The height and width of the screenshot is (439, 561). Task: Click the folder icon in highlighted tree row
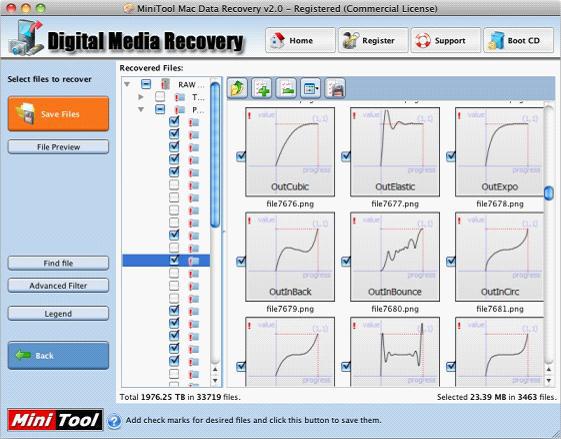pyautogui.click(x=194, y=261)
